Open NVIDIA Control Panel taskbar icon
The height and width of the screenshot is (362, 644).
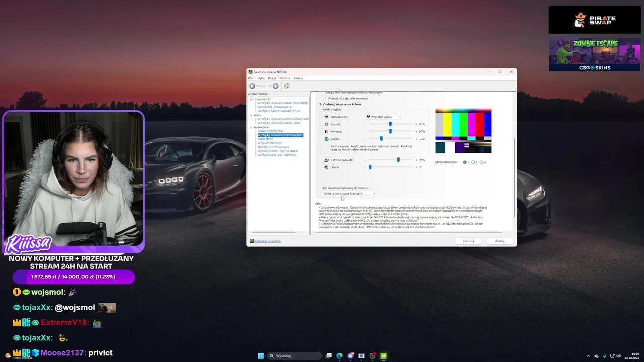383,356
